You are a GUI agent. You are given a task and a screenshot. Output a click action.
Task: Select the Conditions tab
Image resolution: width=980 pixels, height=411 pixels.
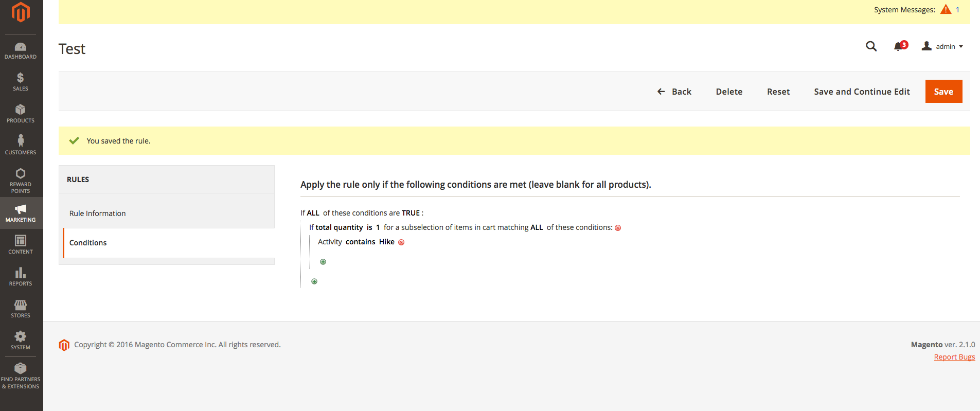coord(88,243)
